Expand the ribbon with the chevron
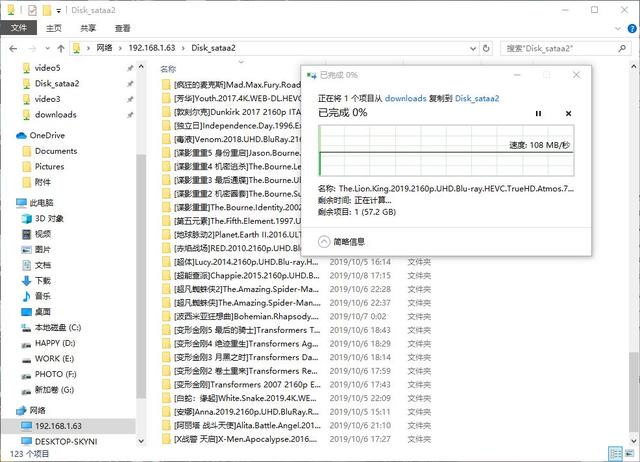Viewport: 640px width, 462px height. pyautogui.click(x=618, y=29)
